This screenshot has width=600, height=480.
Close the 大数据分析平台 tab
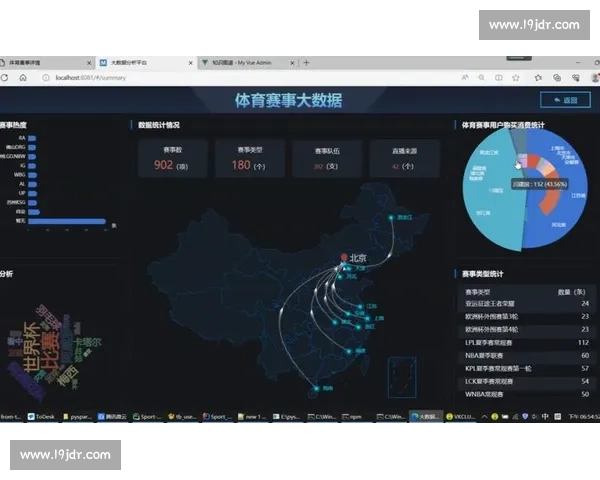pos(191,63)
